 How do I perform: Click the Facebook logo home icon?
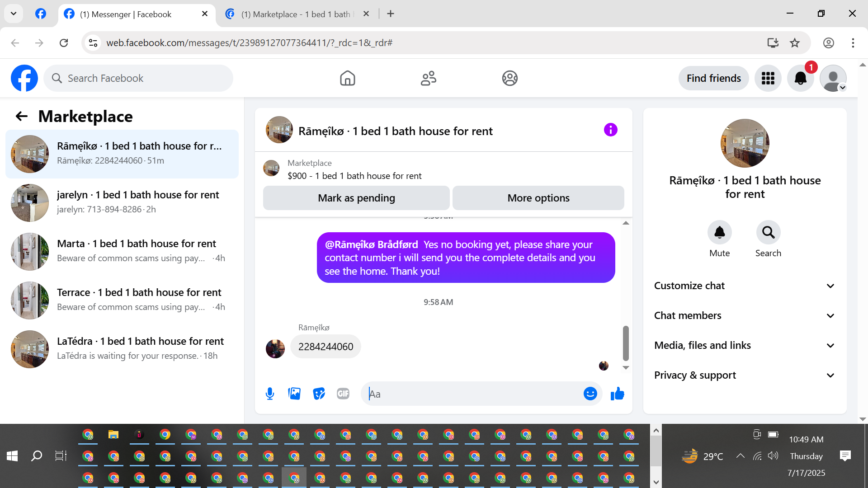[x=24, y=78]
